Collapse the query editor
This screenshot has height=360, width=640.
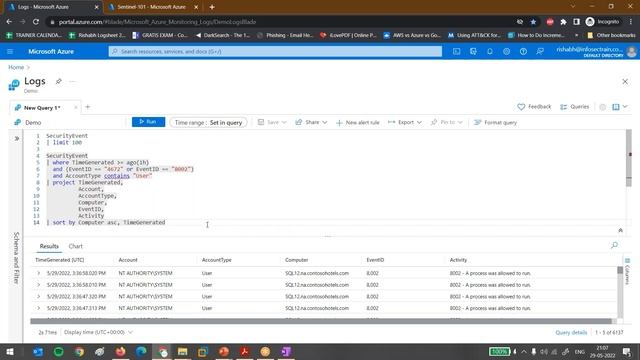point(620,230)
